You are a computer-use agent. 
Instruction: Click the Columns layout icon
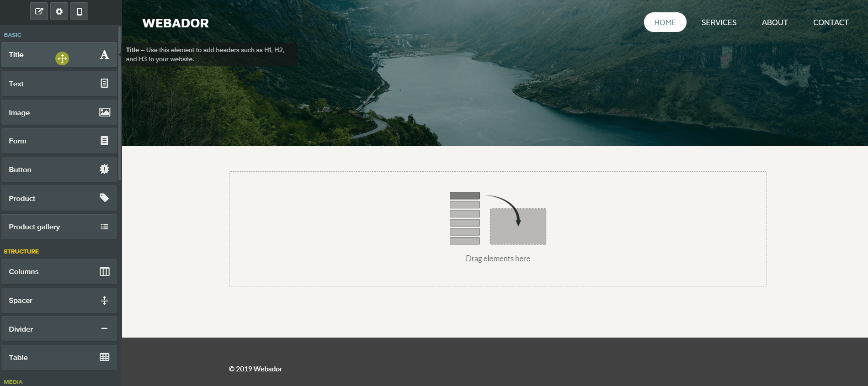click(105, 272)
